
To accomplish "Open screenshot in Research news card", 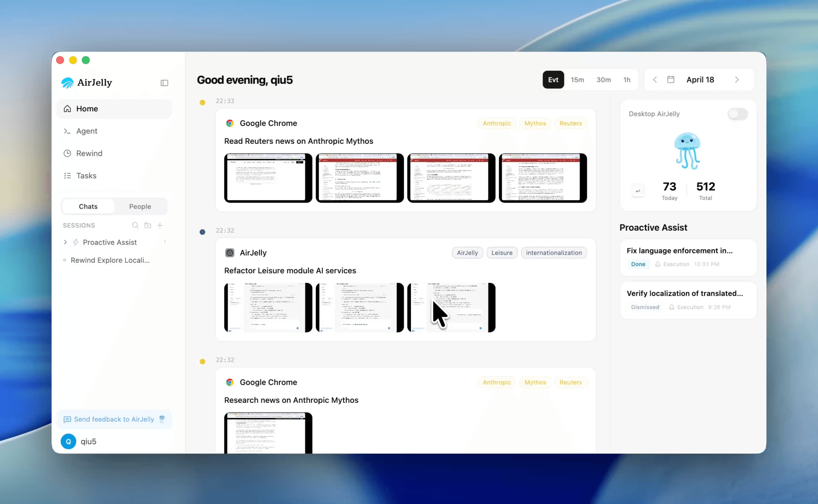I will 268,433.
